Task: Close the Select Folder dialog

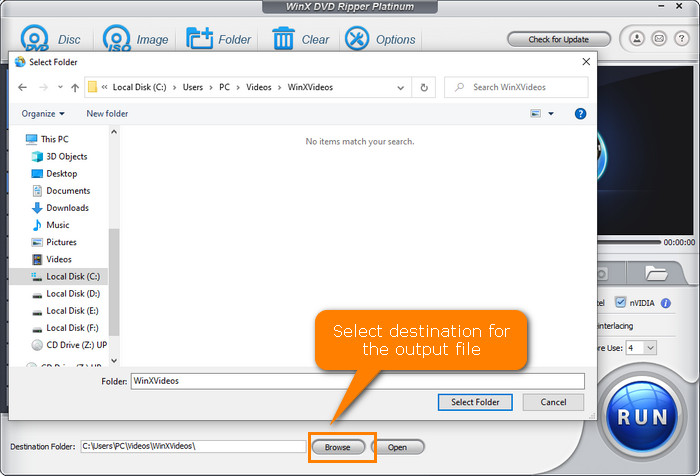Action: pyautogui.click(x=586, y=62)
